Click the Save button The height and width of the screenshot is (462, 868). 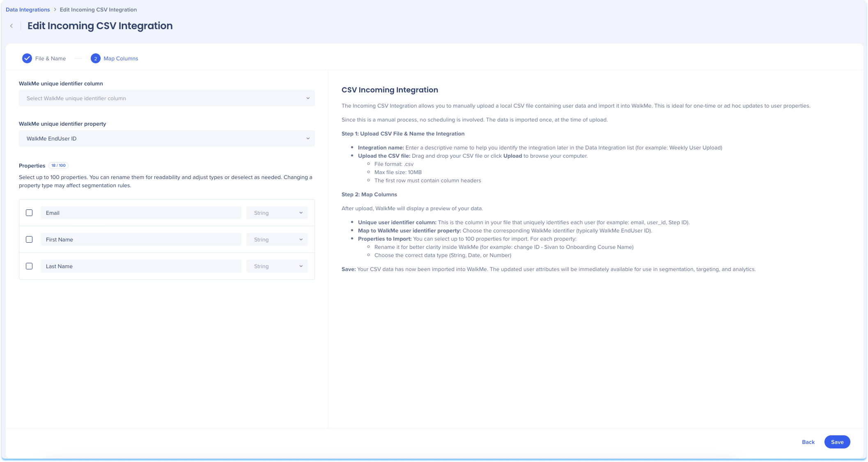point(837,442)
